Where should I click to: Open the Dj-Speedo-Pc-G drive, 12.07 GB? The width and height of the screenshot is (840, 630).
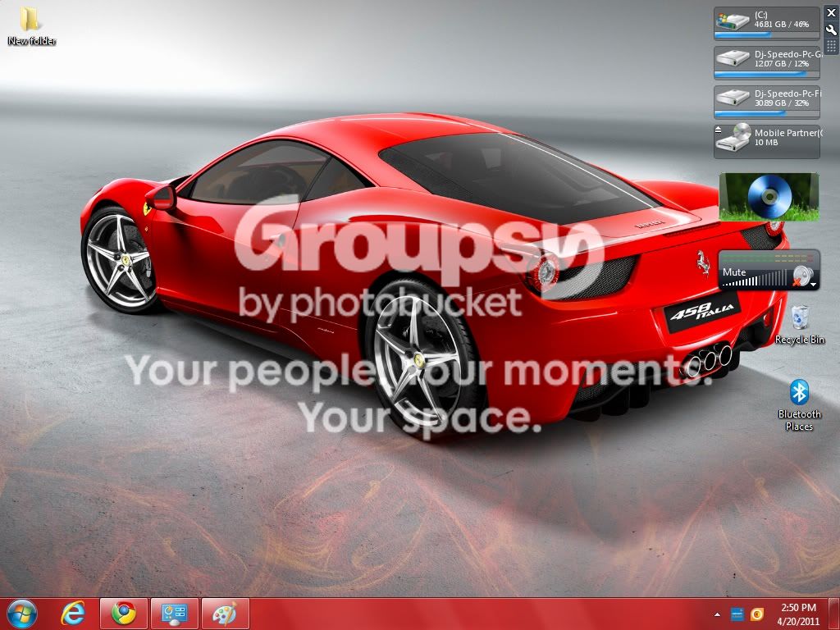click(x=767, y=63)
